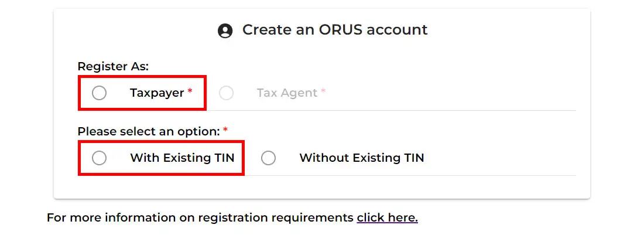
Task: Open the registration requirements 'click here' link
Action: [x=388, y=217]
